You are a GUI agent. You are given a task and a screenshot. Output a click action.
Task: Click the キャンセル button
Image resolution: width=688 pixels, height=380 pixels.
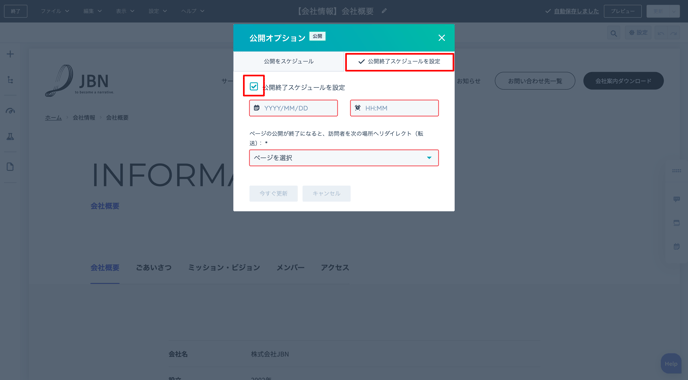click(326, 194)
